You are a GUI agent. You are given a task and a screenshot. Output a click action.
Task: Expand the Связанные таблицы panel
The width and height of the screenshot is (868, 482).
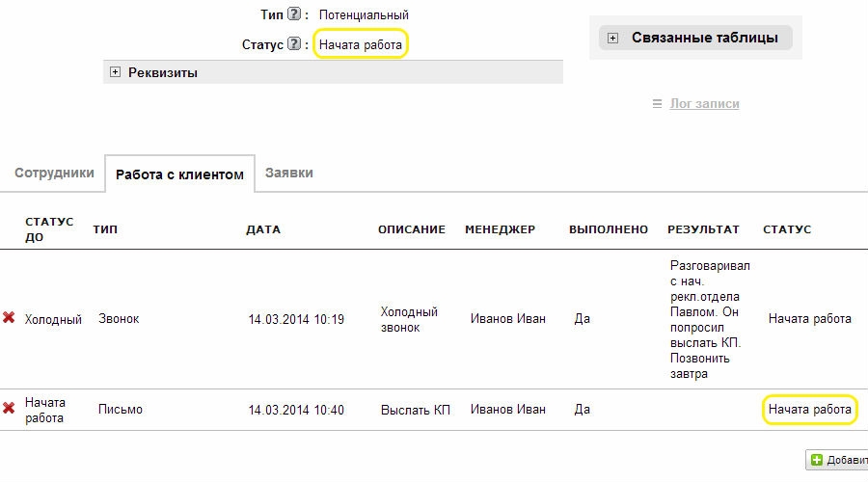click(x=613, y=39)
